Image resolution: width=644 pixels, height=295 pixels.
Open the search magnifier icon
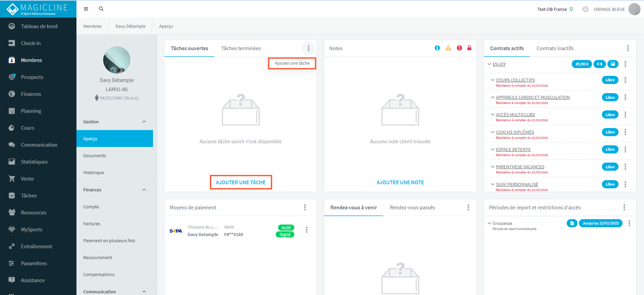pos(101,9)
